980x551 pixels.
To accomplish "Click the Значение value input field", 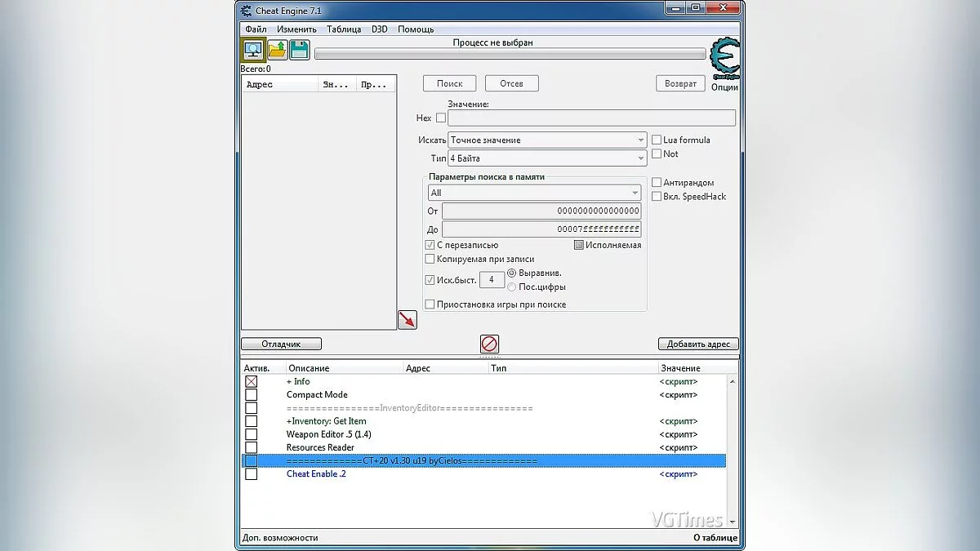I will click(x=591, y=118).
